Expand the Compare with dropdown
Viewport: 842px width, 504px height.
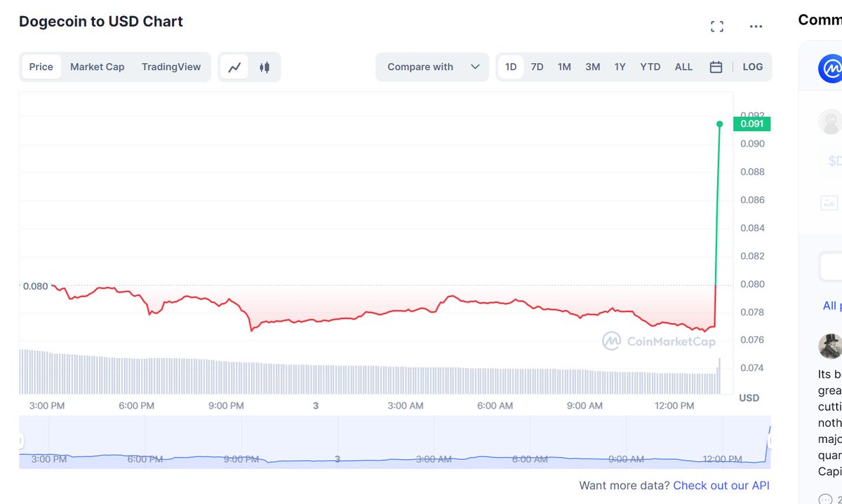(432, 67)
